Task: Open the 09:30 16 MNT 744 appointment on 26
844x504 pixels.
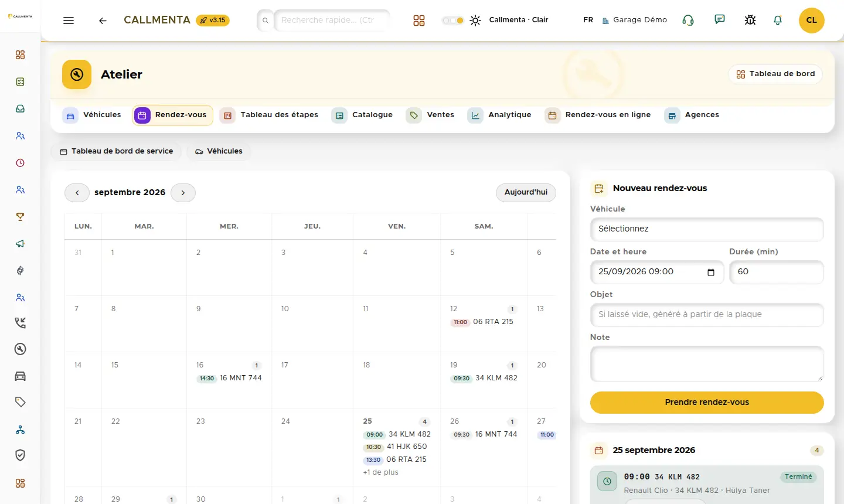Action: (x=484, y=434)
